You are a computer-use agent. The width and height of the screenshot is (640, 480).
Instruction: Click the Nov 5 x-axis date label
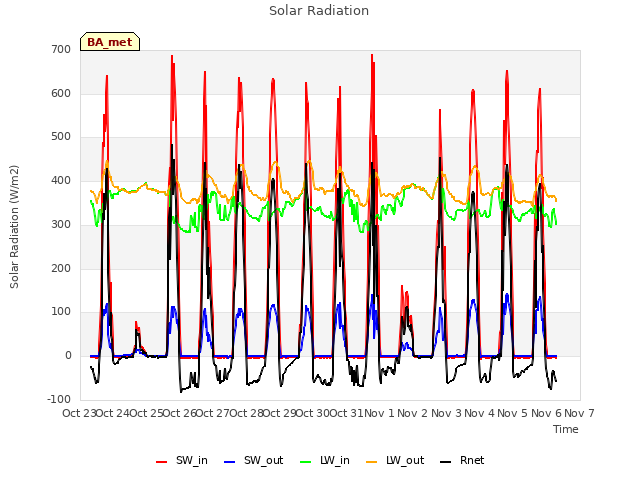click(x=513, y=413)
